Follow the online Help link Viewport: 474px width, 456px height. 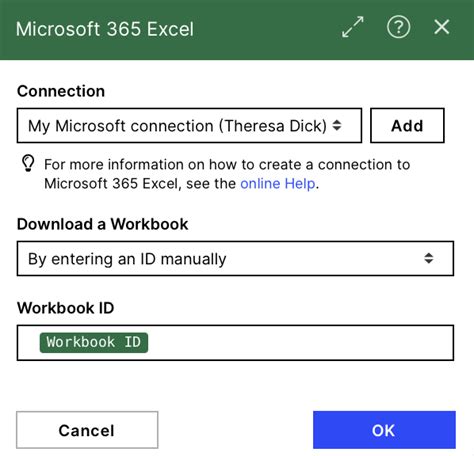coord(278,184)
